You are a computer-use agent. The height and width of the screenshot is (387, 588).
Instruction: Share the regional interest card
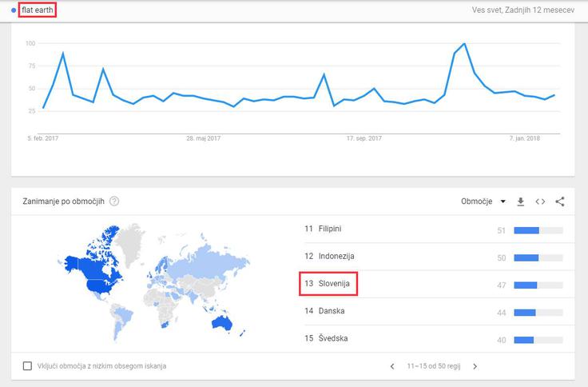(560, 201)
